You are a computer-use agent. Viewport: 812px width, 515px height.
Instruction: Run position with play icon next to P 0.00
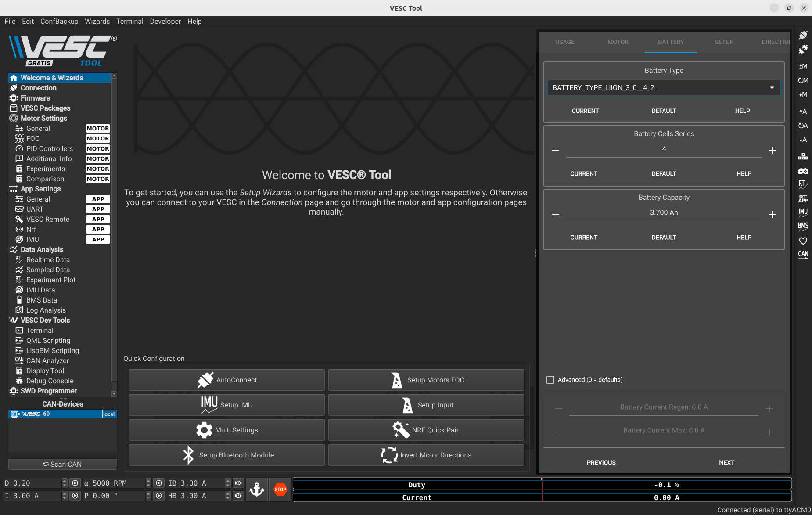(x=159, y=496)
